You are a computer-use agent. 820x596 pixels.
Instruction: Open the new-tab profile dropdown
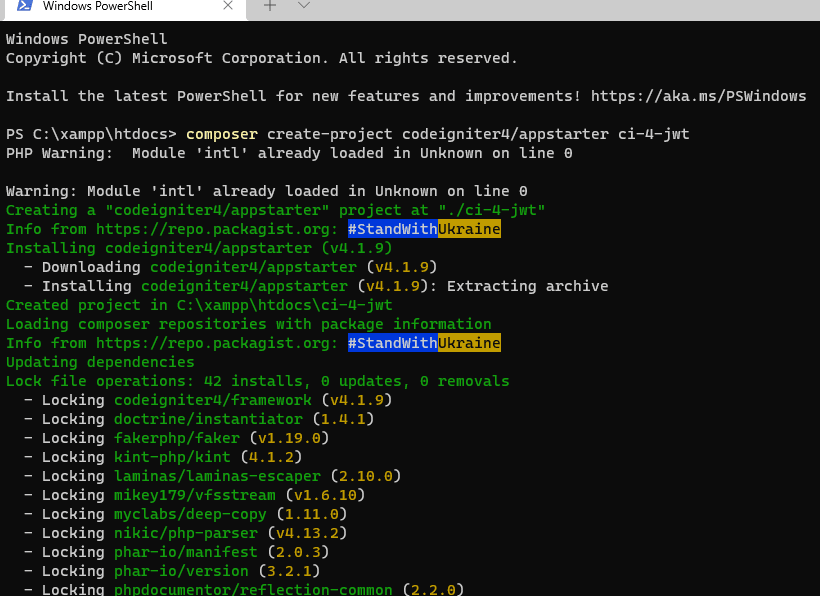coord(304,5)
